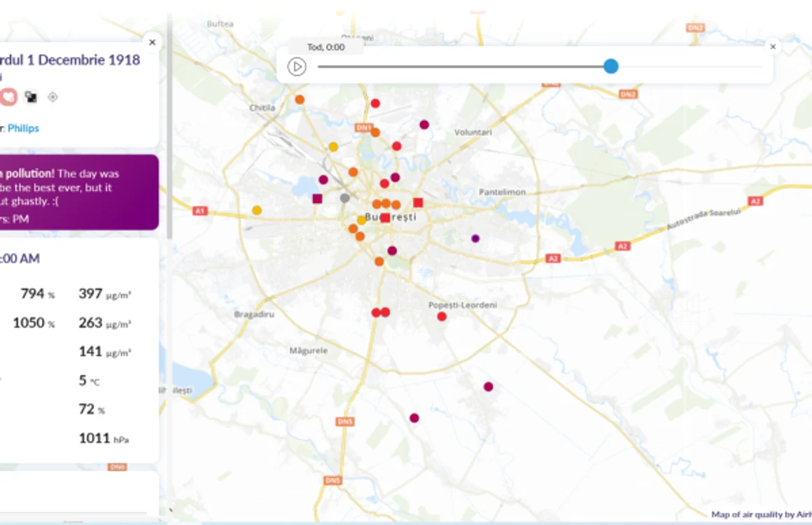Click the 141 µg/m³ value
Image resolution: width=812 pixels, height=525 pixels.
click(104, 352)
